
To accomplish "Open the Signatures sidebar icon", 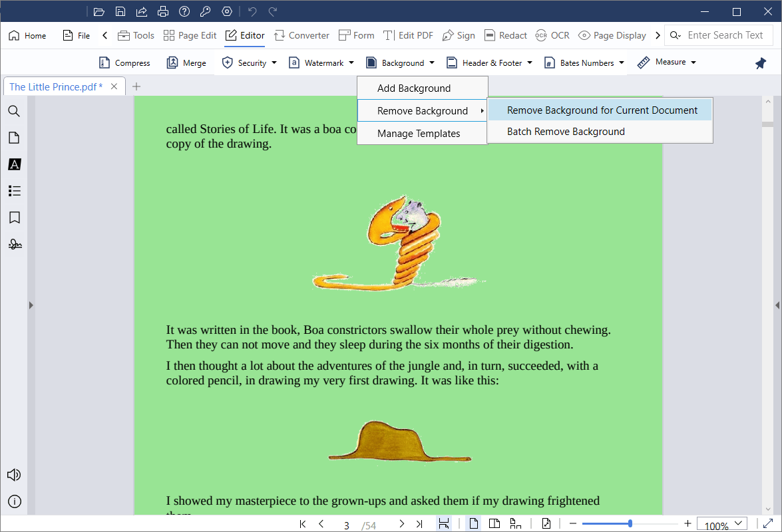I will point(15,244).
